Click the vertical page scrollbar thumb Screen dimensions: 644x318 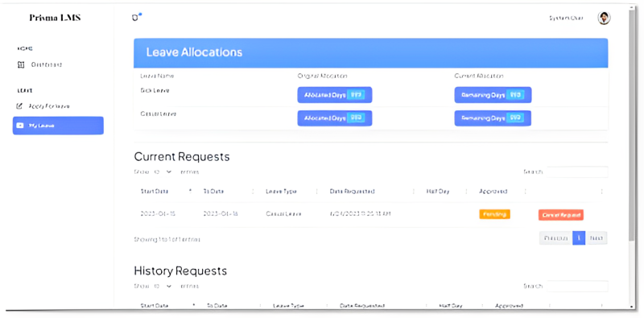pyautogui.click(x=632, y=126)
